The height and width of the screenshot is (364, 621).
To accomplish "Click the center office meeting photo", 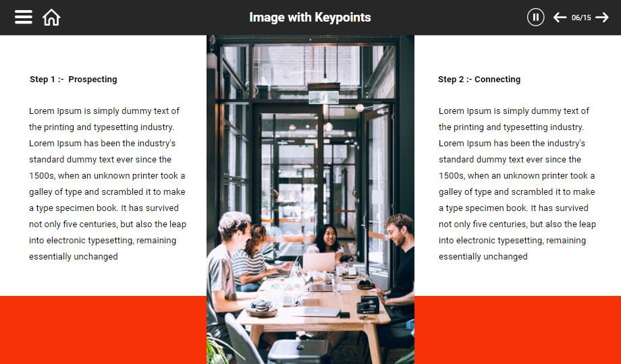I will [x=310, y=200].
